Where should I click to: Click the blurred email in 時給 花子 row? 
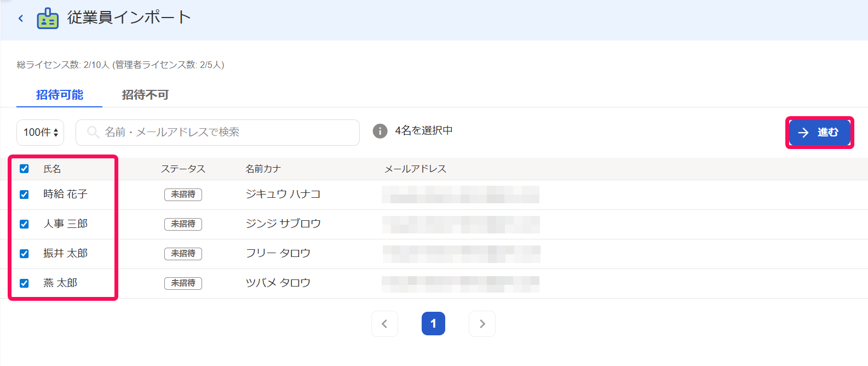[x=461, y=195]
